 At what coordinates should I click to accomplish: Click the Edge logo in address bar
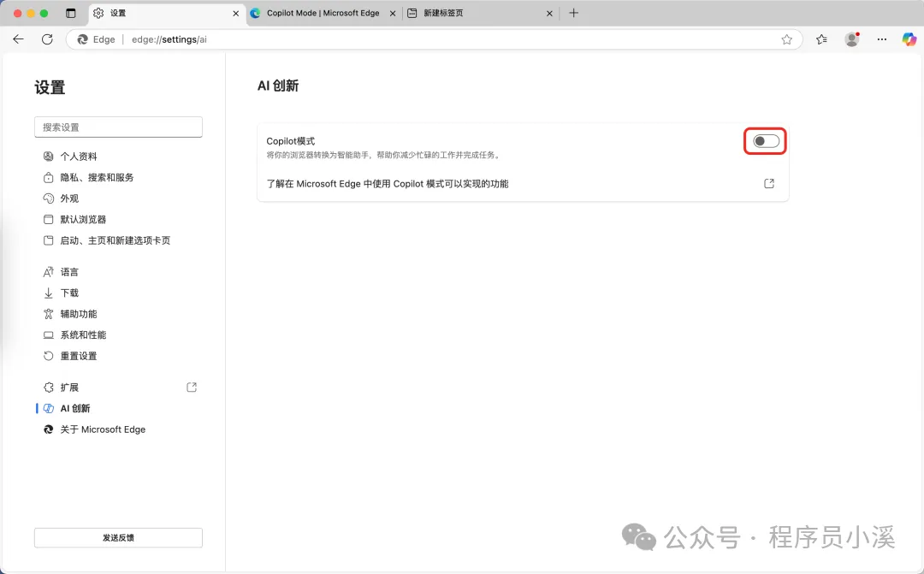coord(82,39)
